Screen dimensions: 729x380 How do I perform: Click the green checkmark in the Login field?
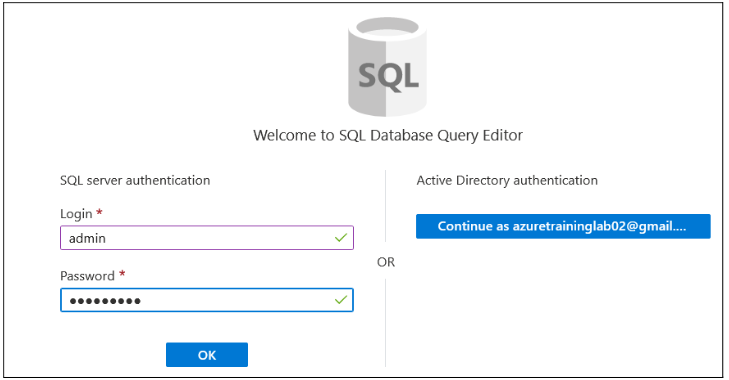pos(341,238)
